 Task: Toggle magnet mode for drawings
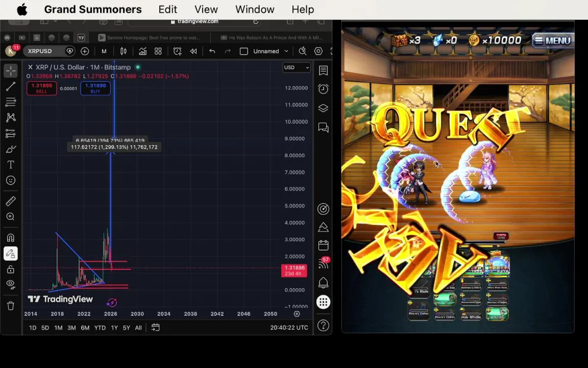11,238
